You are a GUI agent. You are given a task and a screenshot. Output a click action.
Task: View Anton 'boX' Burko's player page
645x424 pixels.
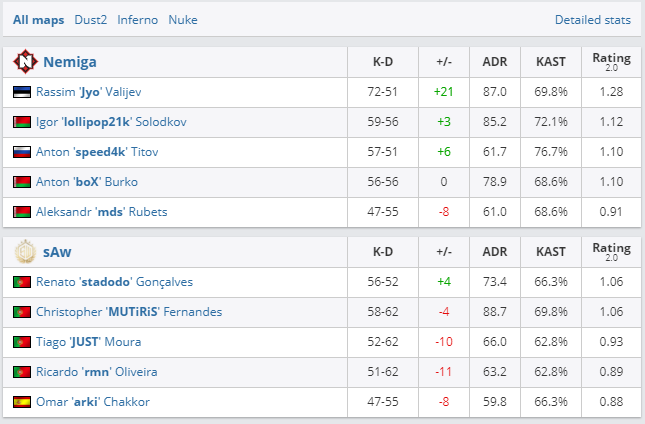click(86, 182)
